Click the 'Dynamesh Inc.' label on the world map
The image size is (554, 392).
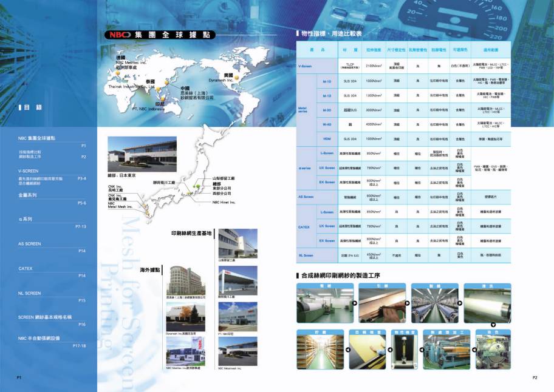click(x=221, y=80)
